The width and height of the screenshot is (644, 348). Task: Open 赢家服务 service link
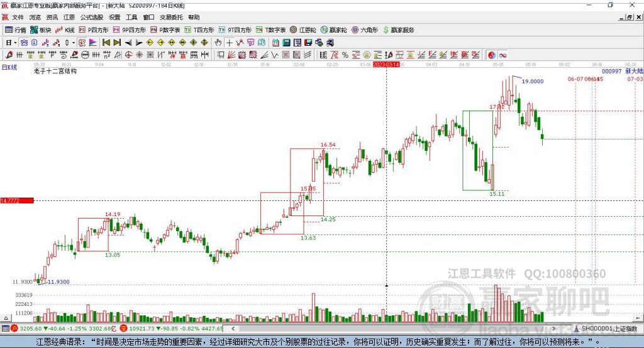point(398,30)
